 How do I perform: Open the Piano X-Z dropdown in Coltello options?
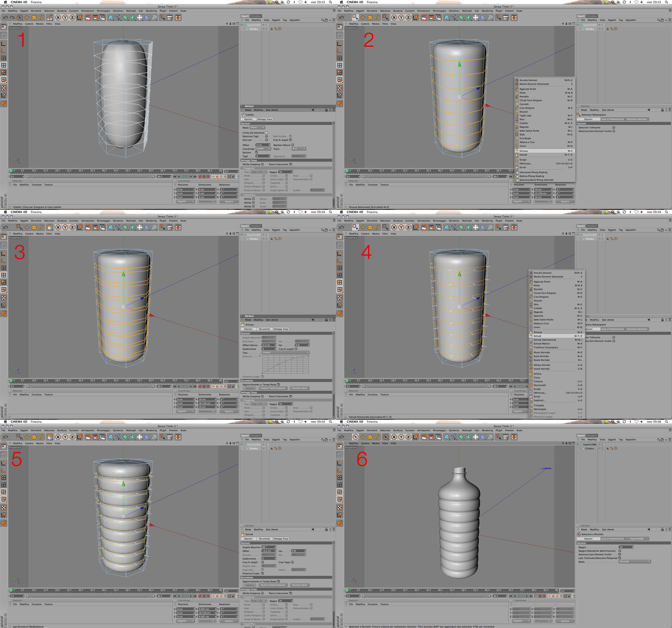point(298,149)
